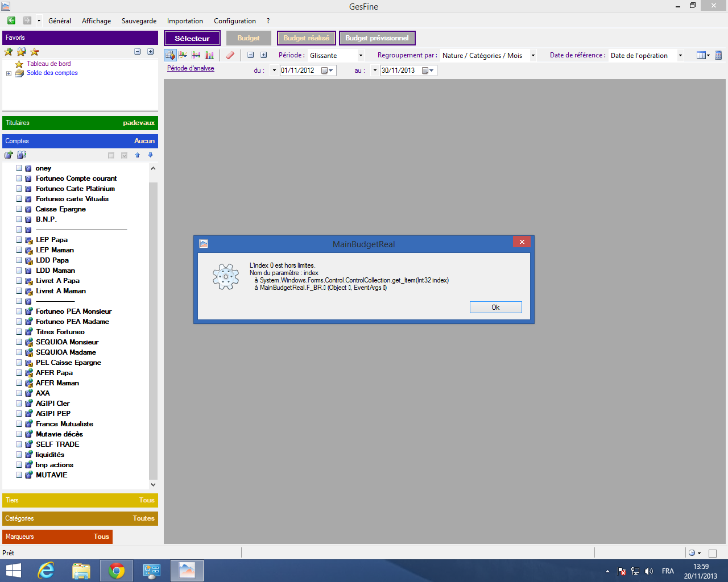This screenshot has width=728, height=582.
Task: Tick the Caisse Epargne account checkbox
Action: (19, 209)
